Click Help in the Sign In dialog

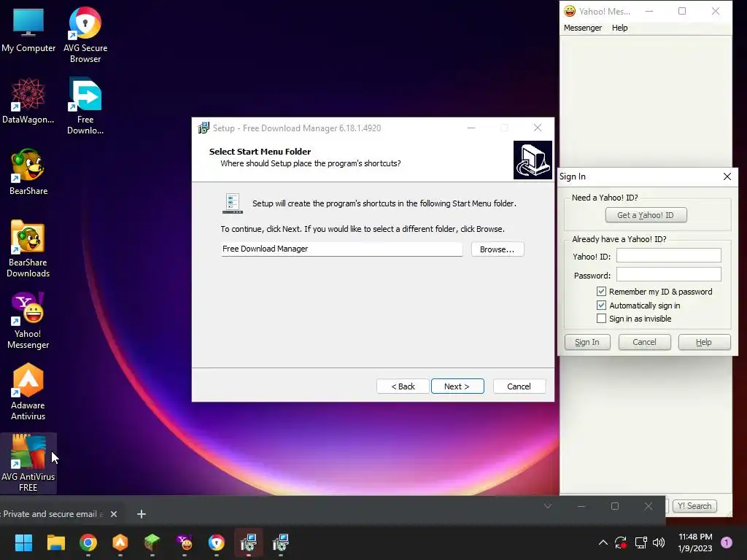pos(704,342)
